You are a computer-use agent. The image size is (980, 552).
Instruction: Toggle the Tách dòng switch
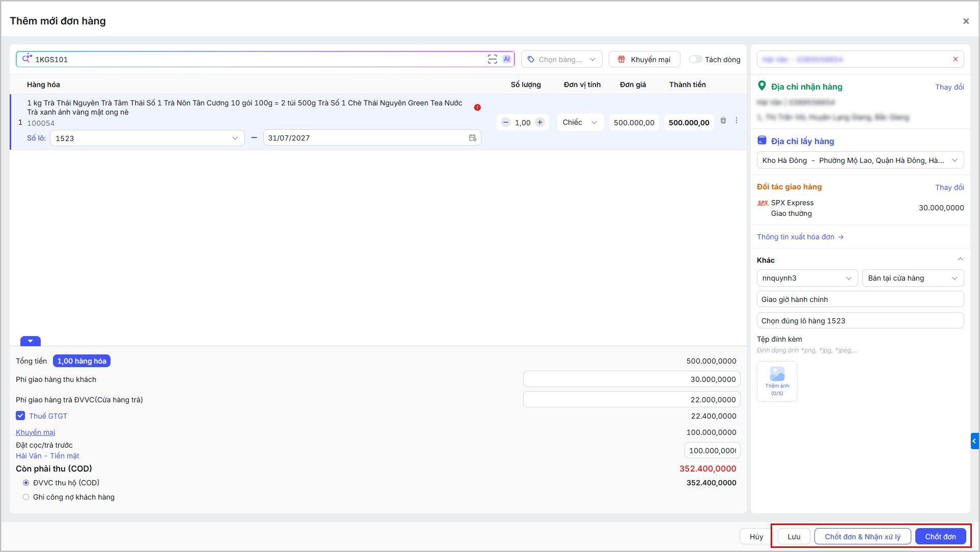[695, 59]
